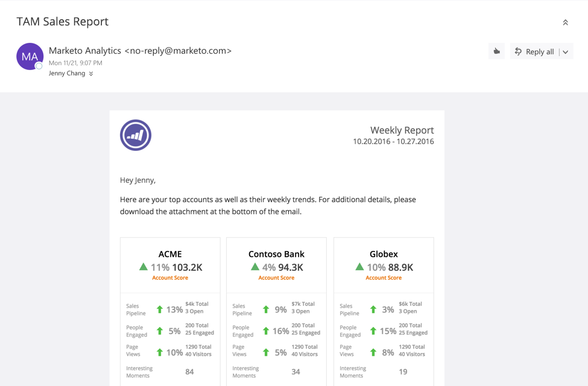Click the thumbs-up like icon
Image resolution: width=588 pixels, height=386 pixels.
click(496, 51)
